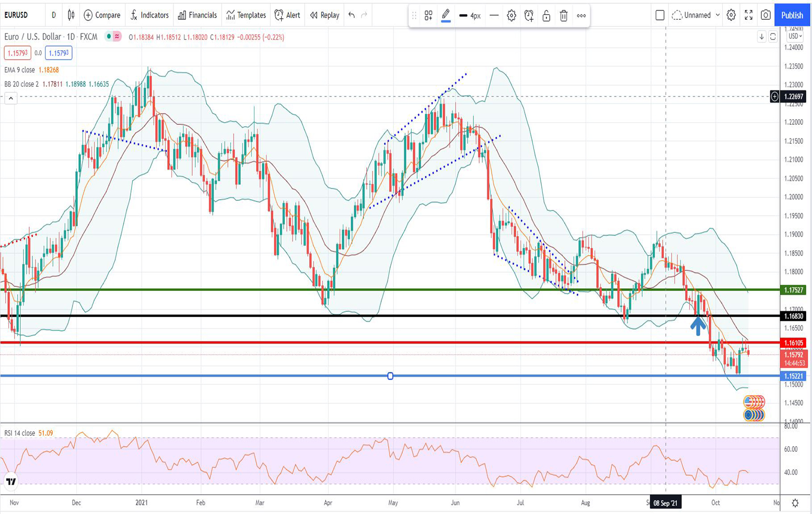Image resolution: width=812 pixels, height=514 pixels.
Task: Start Bar Replay mode
Action: pos(324,15)
